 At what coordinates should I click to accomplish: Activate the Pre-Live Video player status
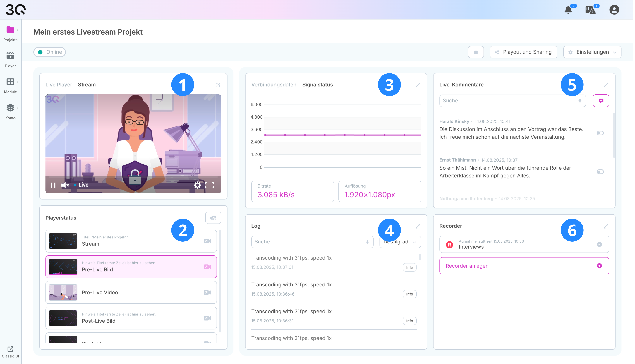click(x=208, y=293)
